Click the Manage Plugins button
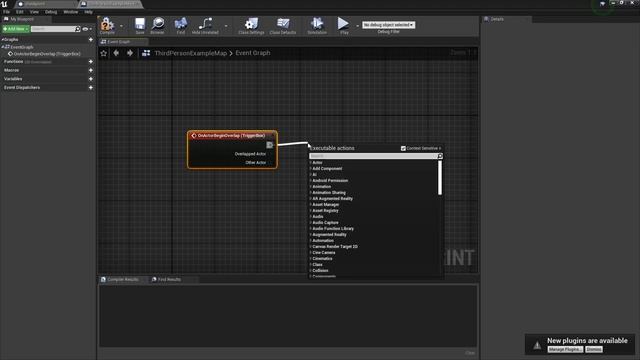 pos(565,349)
